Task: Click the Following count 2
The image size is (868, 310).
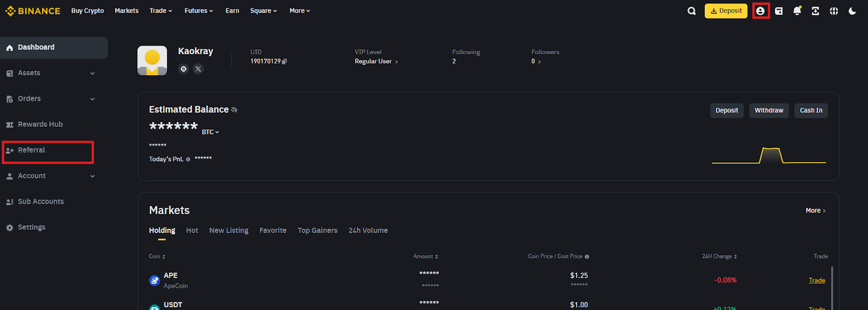Action: [x=454, y=62]
